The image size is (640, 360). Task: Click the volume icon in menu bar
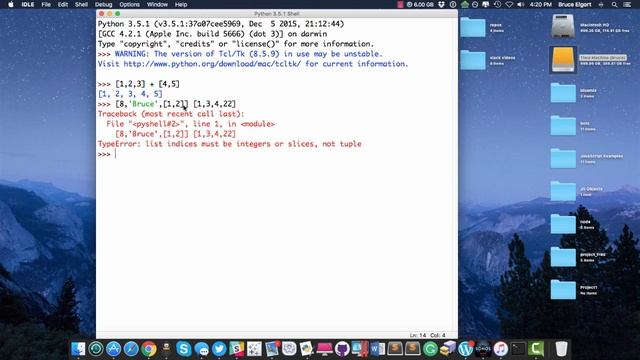pyautogui.click(x=520, y=4)
